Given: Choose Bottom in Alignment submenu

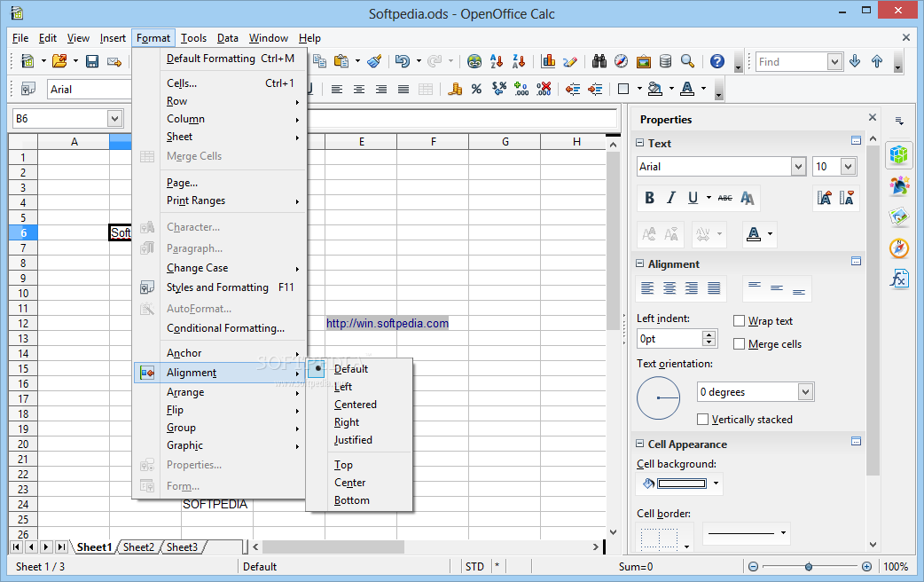Looking at the screenshot, I should [x=352, y=500].
